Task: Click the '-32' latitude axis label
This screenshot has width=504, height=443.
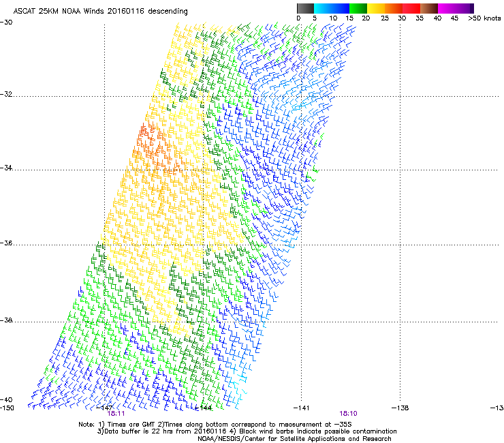Action: 6,94
